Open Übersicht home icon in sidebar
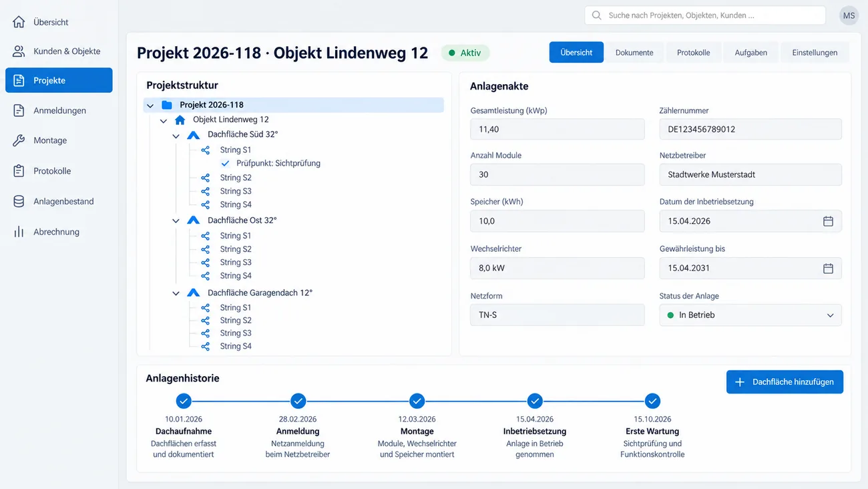868x489 pixels. (x=19, y=22)
